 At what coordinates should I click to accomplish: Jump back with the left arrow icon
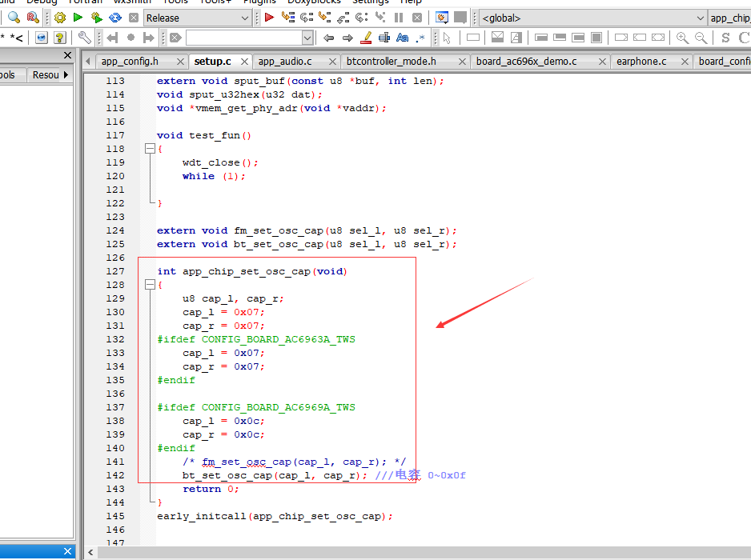tap(112, 38)
